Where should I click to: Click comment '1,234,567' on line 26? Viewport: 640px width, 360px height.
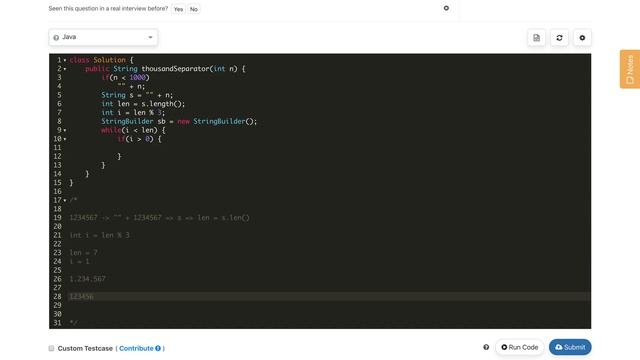click(x=87, y=279)
